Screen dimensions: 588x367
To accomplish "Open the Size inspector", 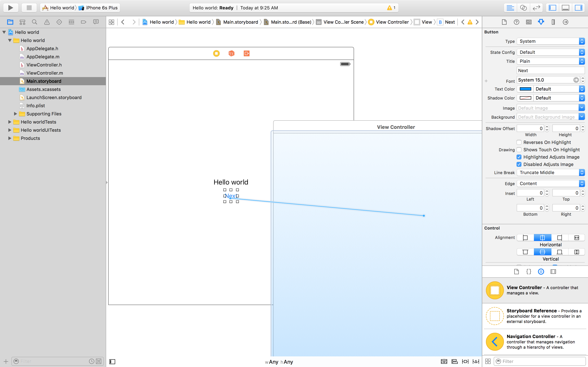I will 553,22.
